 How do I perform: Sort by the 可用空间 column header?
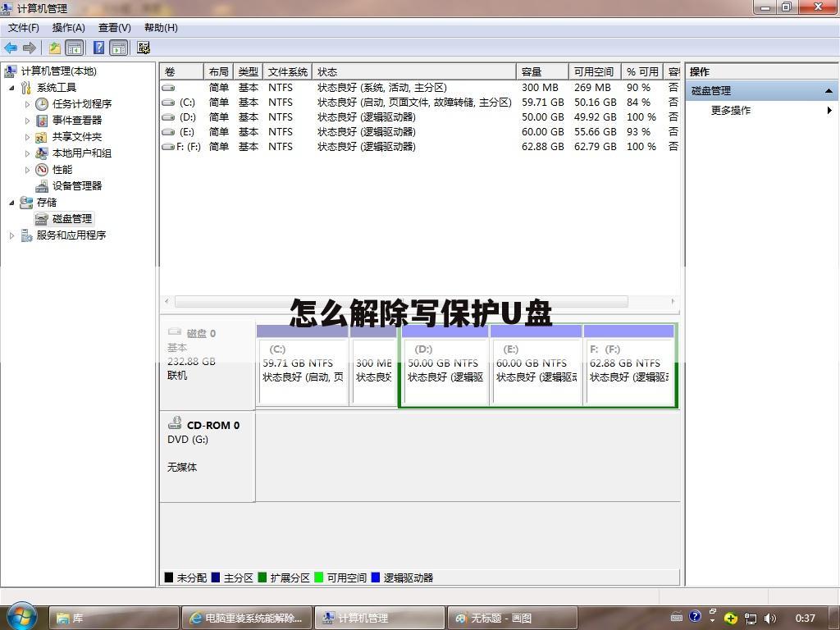(596, 72)
